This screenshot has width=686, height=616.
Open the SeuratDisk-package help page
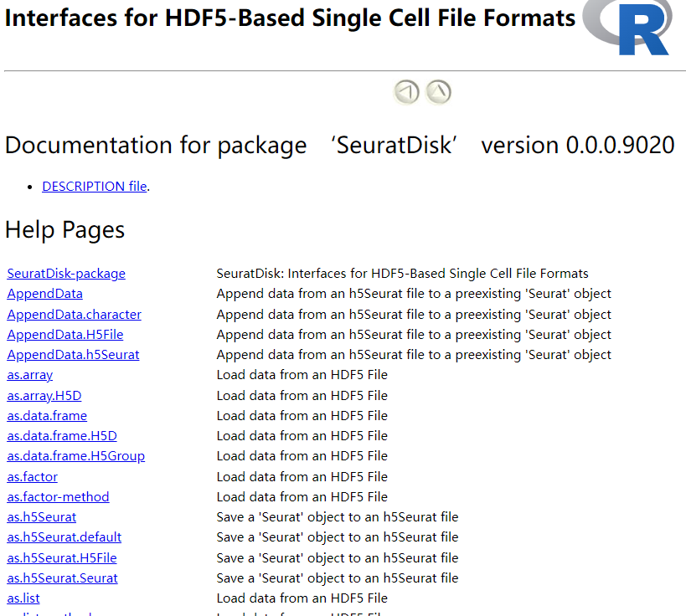click(x=66, y=274)
